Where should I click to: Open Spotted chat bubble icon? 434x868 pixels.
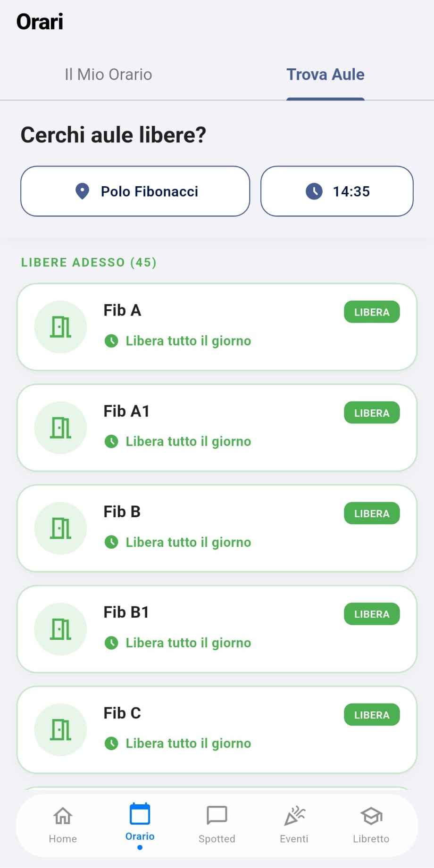217,815
